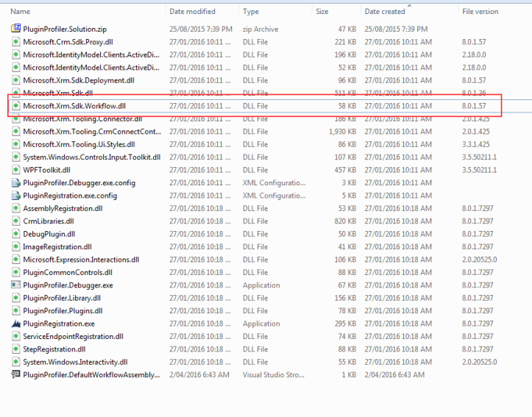The height and width of the screenshot is (417, 532).
Task: Click the ImageRegistration.dll file icon
Action: (x=16, y=247)
